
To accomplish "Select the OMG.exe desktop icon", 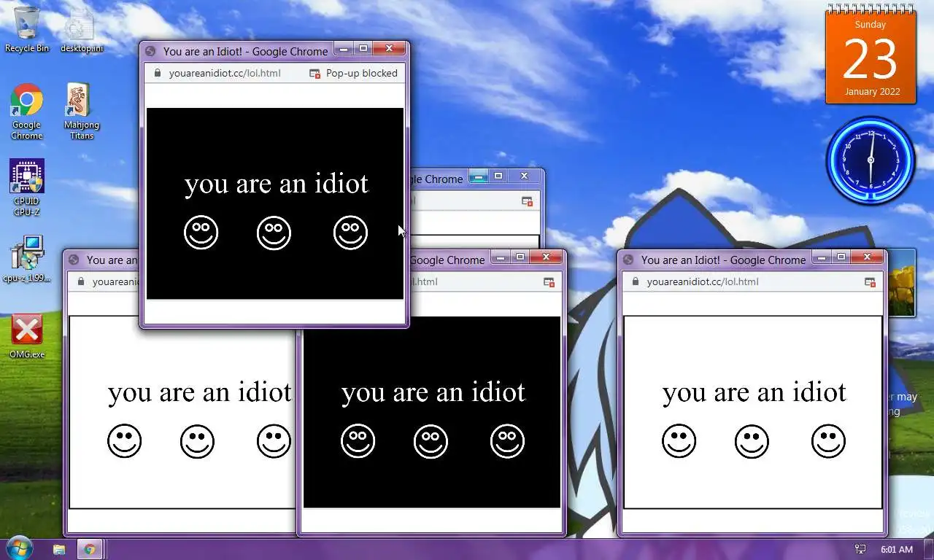I will pyautogui.click(x=27, y=336).
